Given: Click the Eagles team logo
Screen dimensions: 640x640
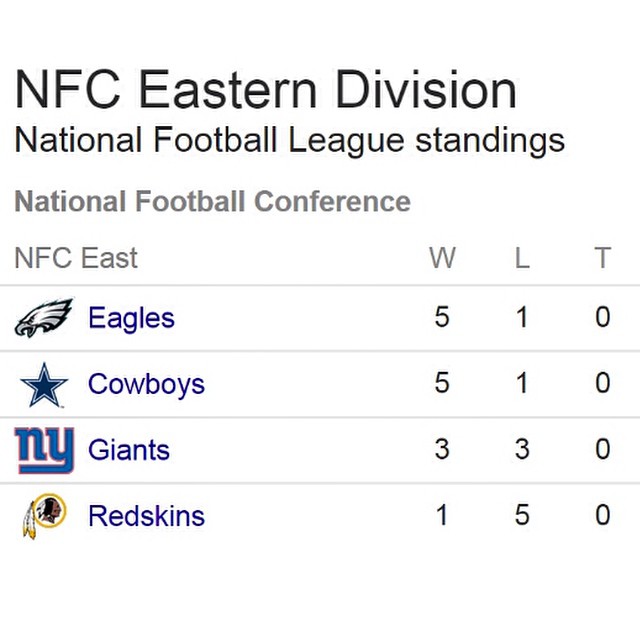Looking at the screenshot, I should 44,318.
